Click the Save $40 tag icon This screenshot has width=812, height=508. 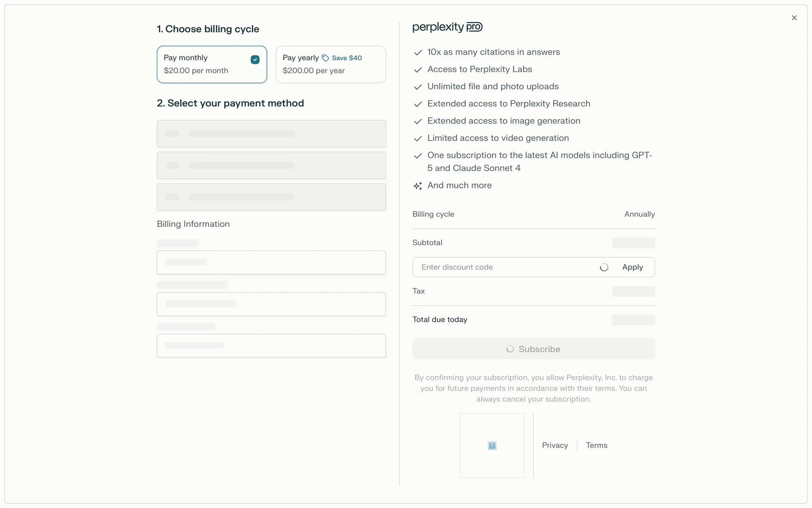point(325,58)
